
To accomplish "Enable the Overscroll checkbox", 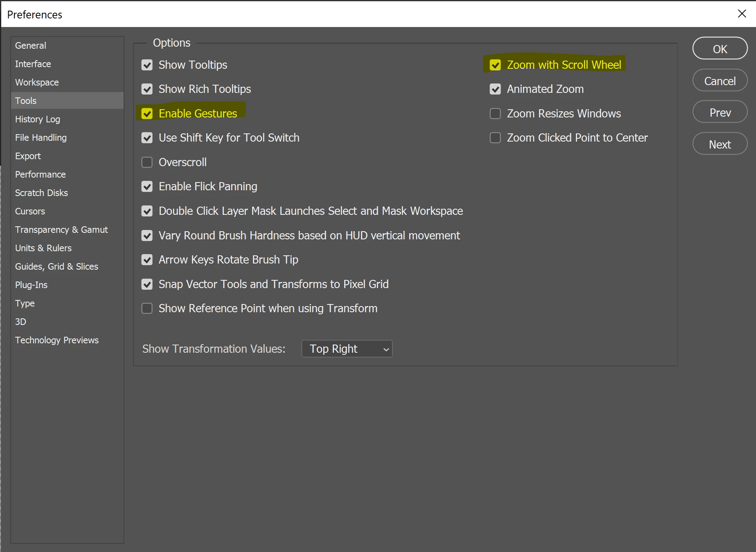I will pos(147,162).
